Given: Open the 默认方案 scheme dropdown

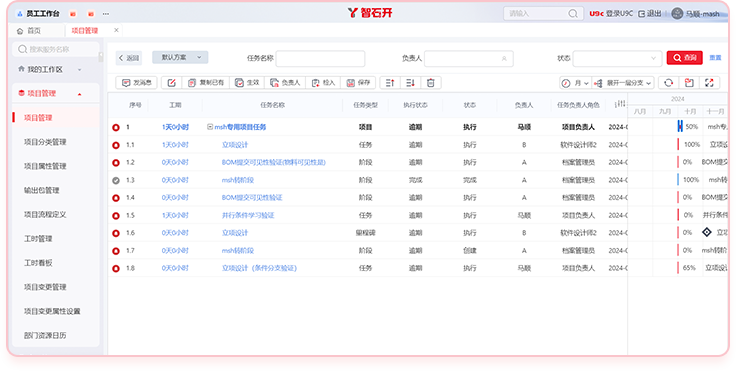Looking at the screenshot, I should click(x=180, y=57).
